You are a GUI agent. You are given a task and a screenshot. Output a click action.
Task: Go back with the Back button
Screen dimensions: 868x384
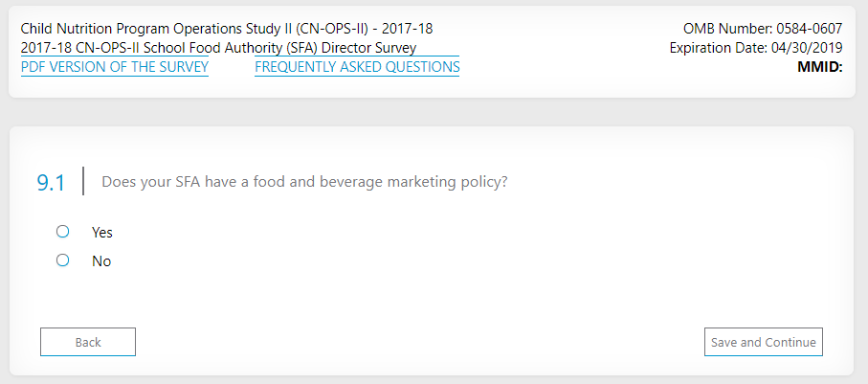[88, 342]
